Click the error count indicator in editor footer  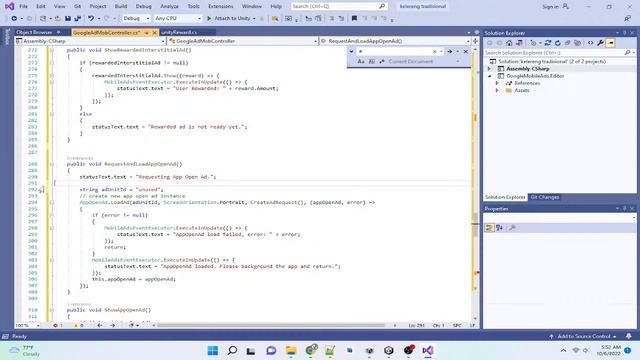[58, 325]
